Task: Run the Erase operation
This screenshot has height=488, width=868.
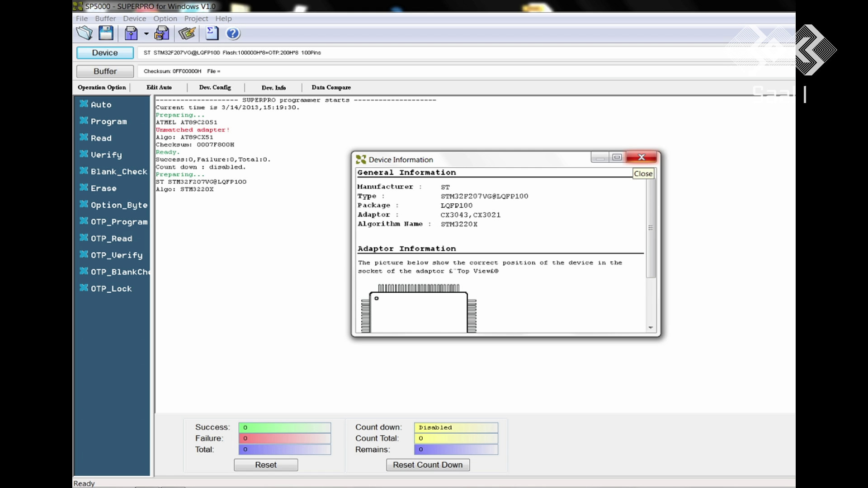Action: point(98,188)
